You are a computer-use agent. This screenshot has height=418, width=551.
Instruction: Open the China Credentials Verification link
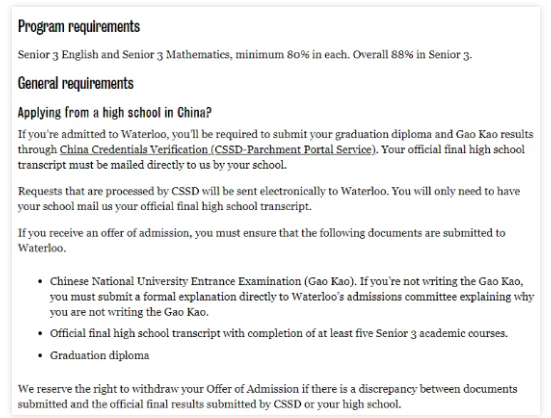[x=217, y=150]
